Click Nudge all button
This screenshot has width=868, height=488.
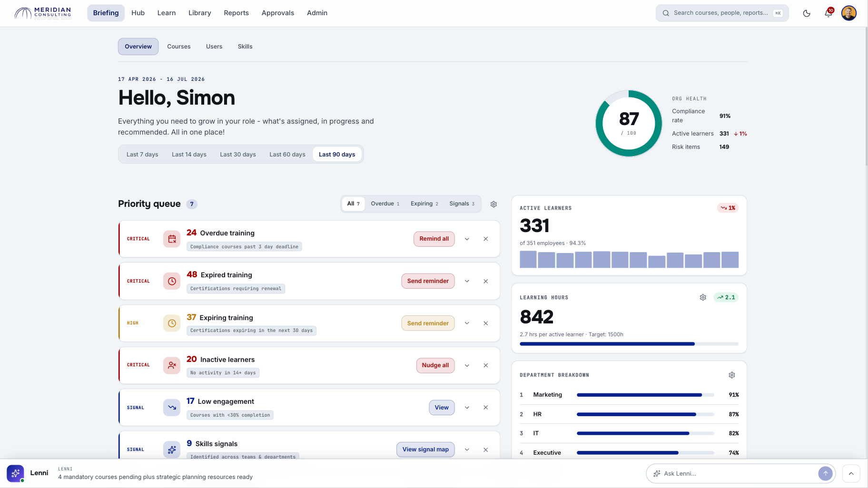tap(435, 365)
